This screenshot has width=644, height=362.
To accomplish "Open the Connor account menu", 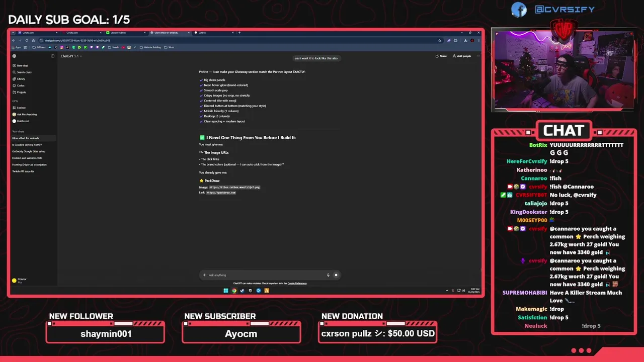I will pyautogui.click(x=20, y=280).
